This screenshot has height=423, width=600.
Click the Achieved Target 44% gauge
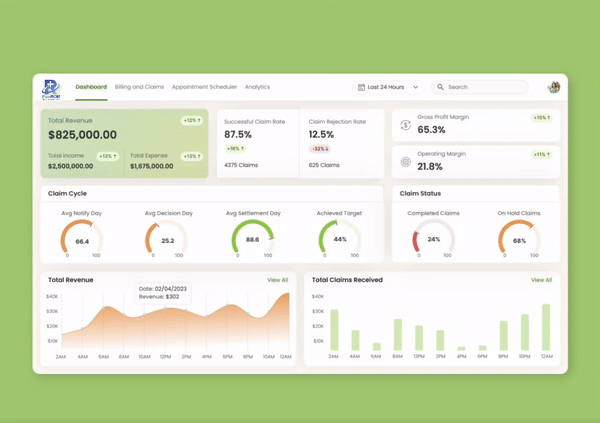click(x=340, y=239)
